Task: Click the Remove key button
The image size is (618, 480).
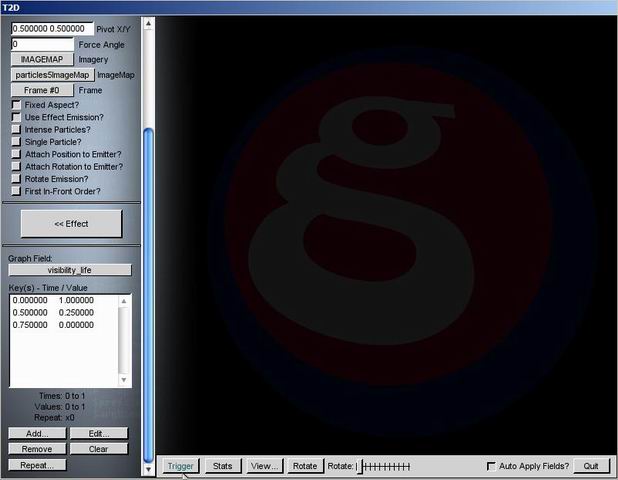Action: pos(37,449)
